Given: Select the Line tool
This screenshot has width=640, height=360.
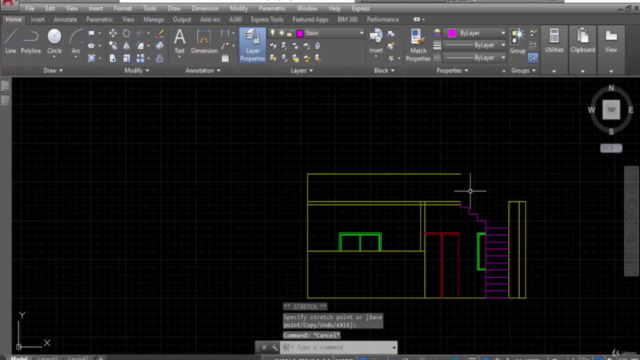Looking at the screenshot, I should point(11,41).
